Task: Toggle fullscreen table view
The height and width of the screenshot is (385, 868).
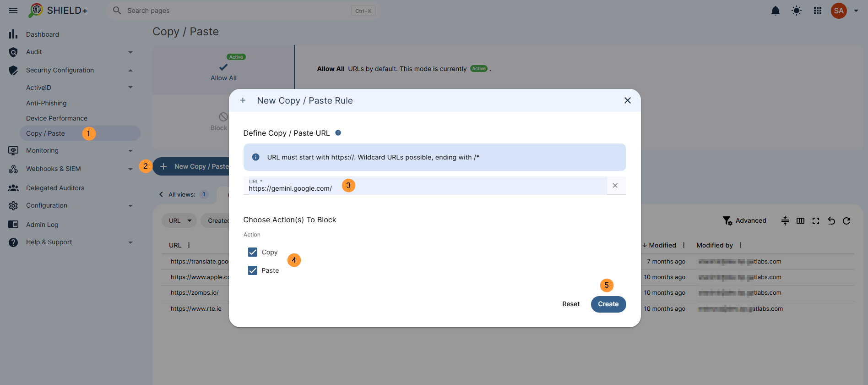Action: click(x=816, y=221)
